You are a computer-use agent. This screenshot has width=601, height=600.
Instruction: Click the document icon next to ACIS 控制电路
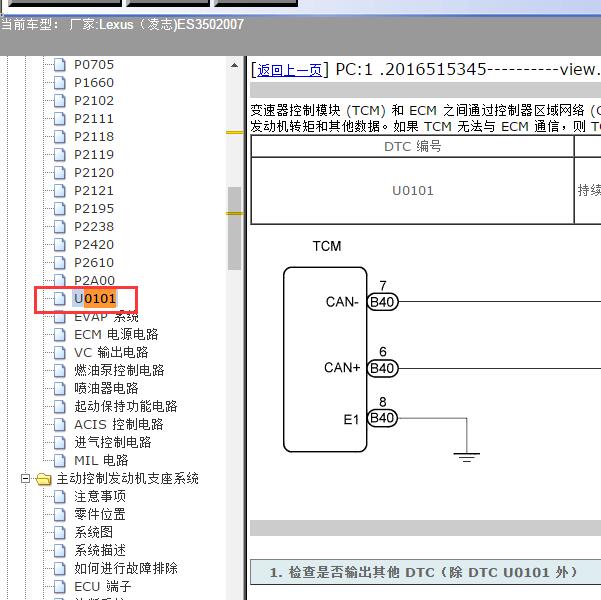point(59,425)
